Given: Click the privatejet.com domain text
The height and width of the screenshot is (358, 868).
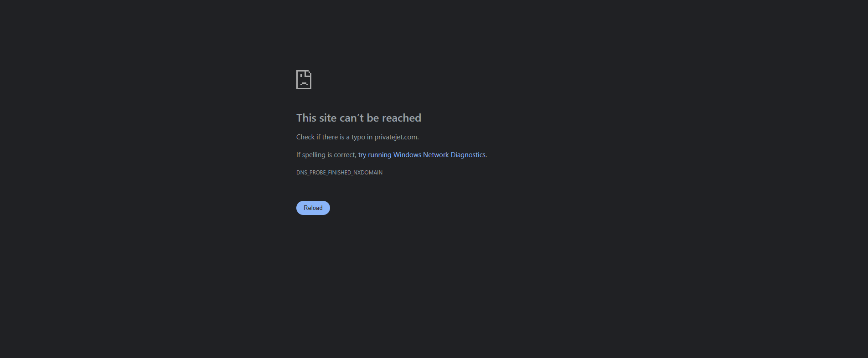Looking at the screenshot, I should click(396, 137).
